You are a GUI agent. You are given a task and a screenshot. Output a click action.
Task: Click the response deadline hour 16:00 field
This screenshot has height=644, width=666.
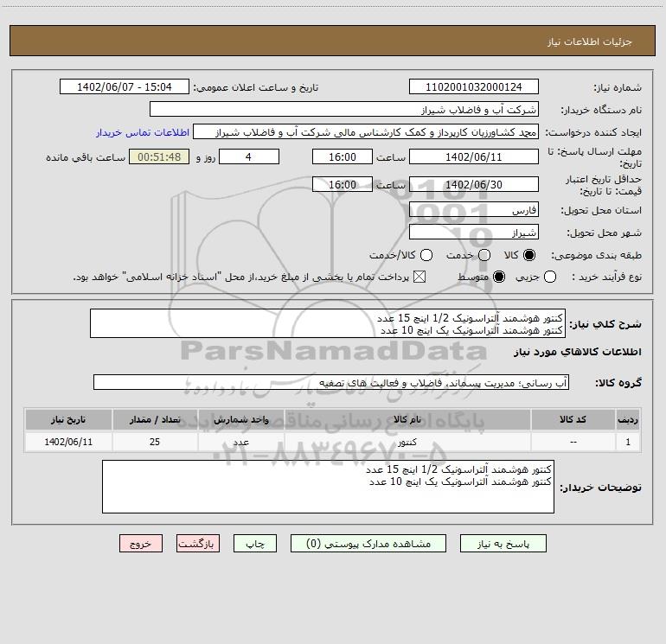(x=343, y=156)
